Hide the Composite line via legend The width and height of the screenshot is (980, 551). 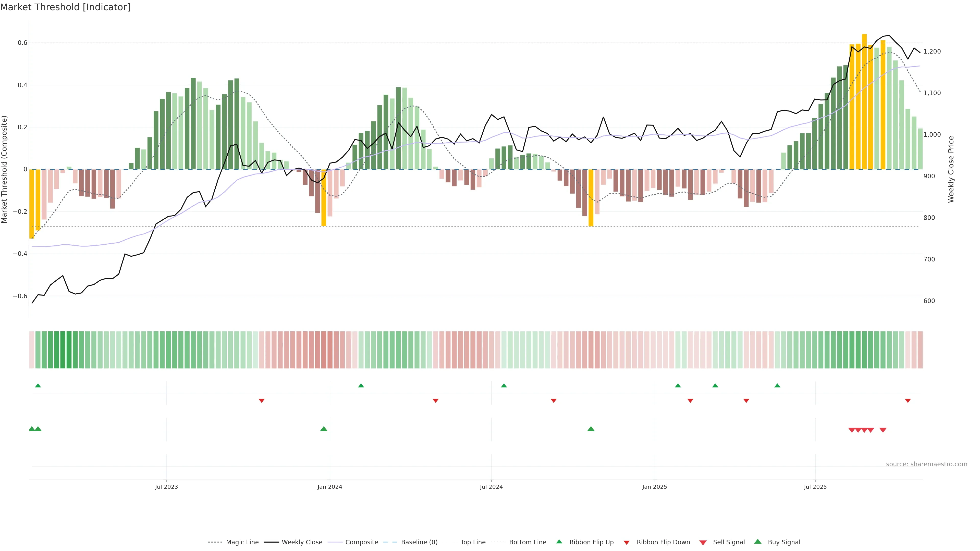coord(361,542)
